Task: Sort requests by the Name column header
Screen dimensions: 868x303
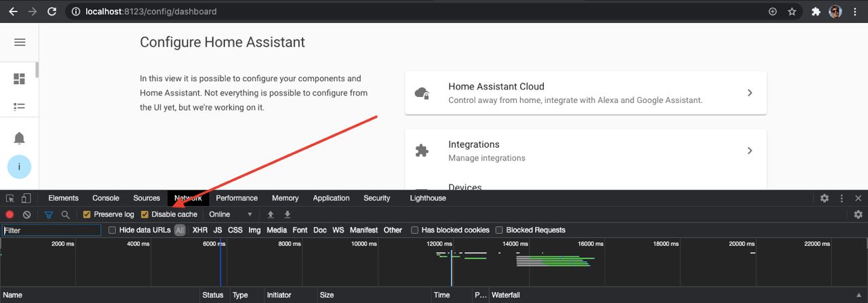Action: (x=100, y=295)
